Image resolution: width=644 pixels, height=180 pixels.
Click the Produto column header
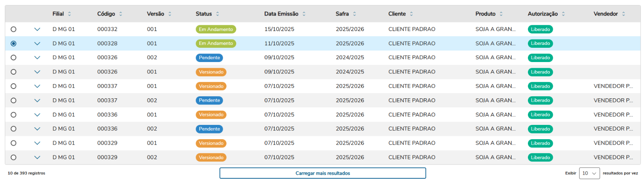[485, 14]
